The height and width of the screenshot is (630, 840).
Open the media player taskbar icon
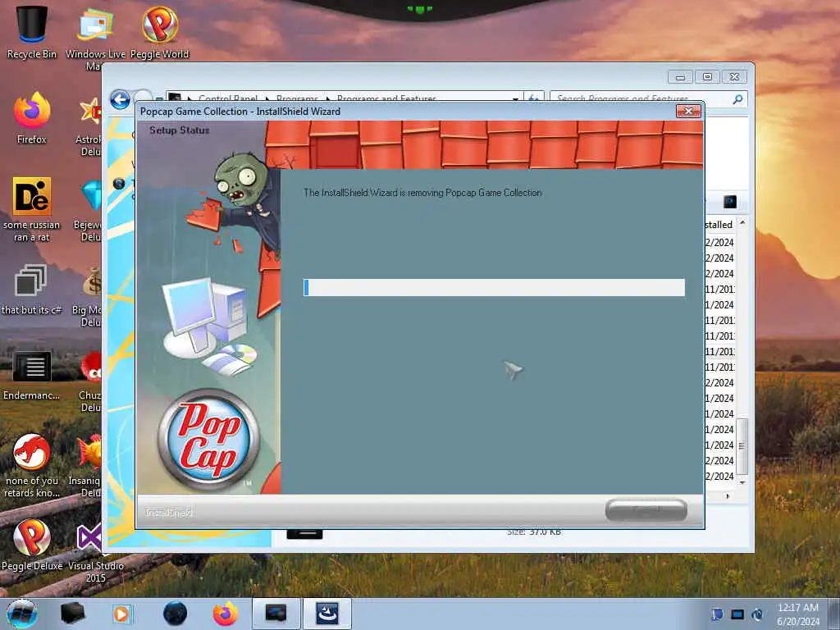[x=121, y=614]
